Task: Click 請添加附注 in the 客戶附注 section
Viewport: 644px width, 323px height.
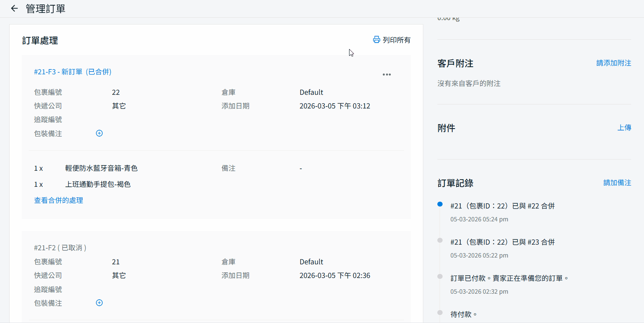Action: [614, 63]
